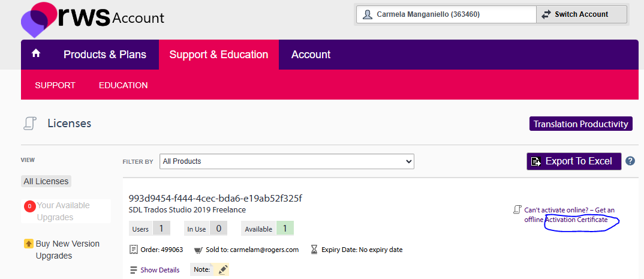Click the Licenses scroll icon
Screen dimensions: 644x279
31,124
